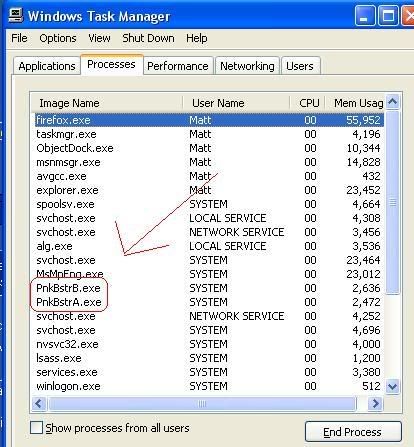
Task: Click svchost.exe using 4,252 memory
Action: (209, 316)
